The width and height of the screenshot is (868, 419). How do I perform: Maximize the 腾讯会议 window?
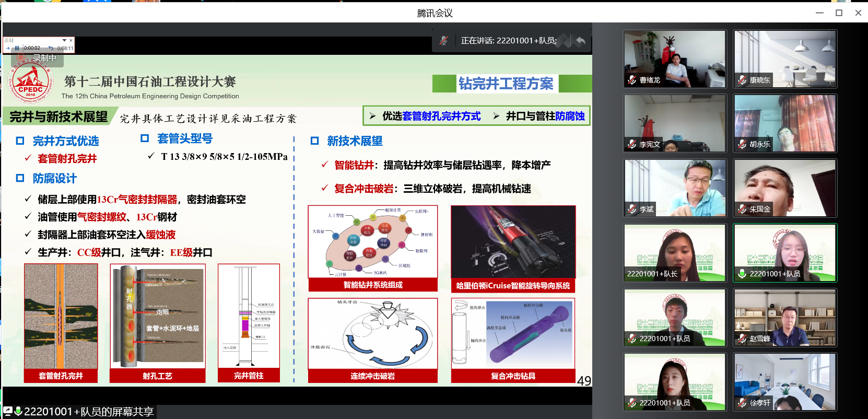[x=839, y=13]
